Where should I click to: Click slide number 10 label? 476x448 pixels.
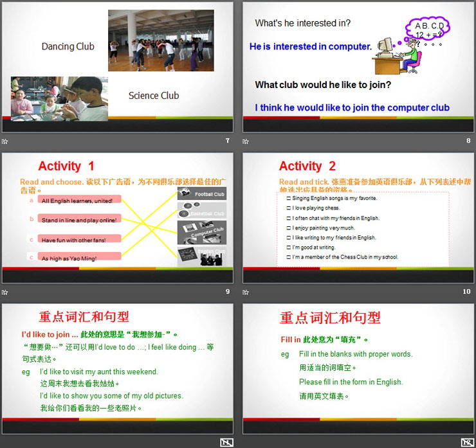click(466, 291)
